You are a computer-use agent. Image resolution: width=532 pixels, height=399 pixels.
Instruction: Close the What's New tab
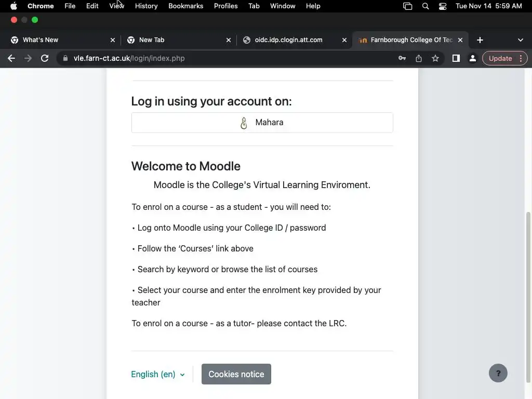pyautogui.click(x=113, y=40)
